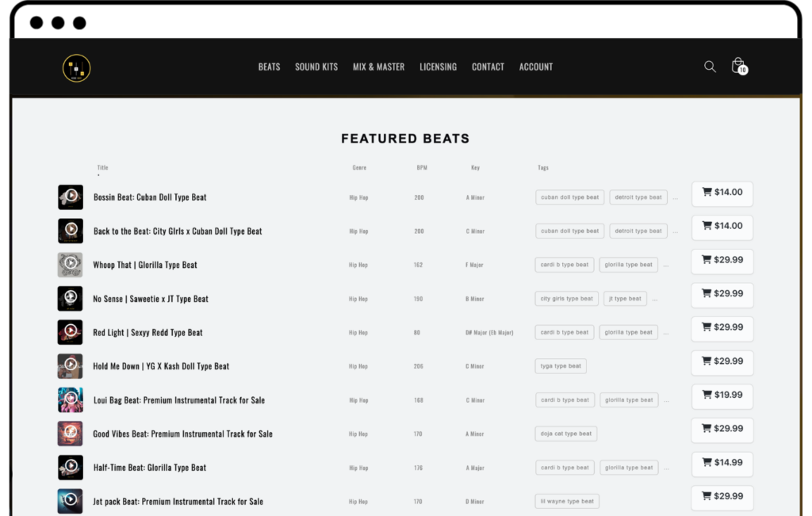The width and height of the screenshot is (812, 516).
Task: Select 'cuban doll type beat' tag on Bossin Beat
Action: coord(569,197)
